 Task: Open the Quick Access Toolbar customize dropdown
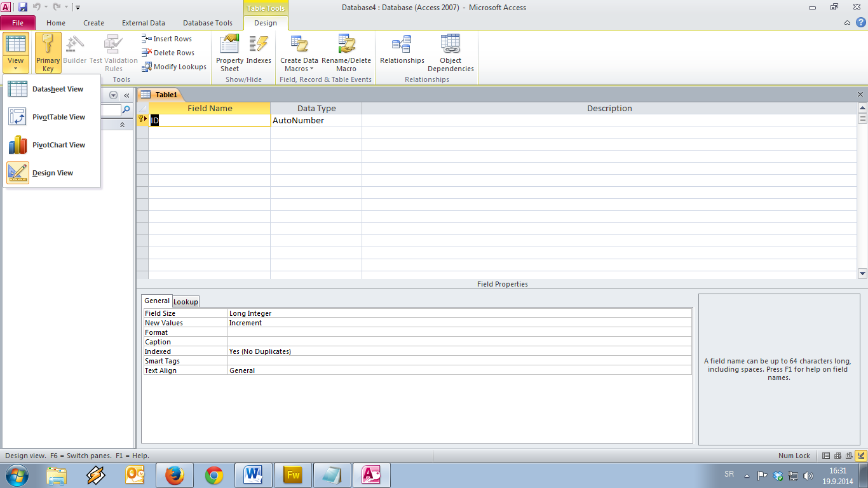point(78,8)
